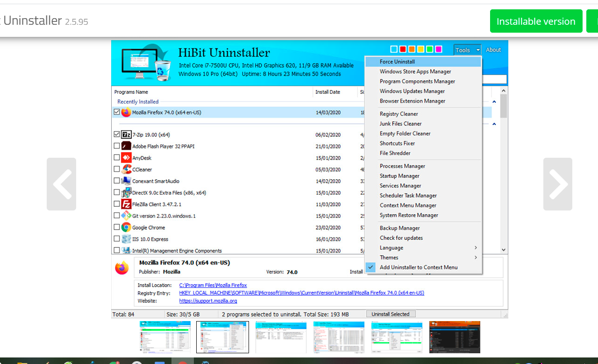This screenshot has height=364, width=598.
Task: Expand the Themes submenu
Action: point(390,257)
